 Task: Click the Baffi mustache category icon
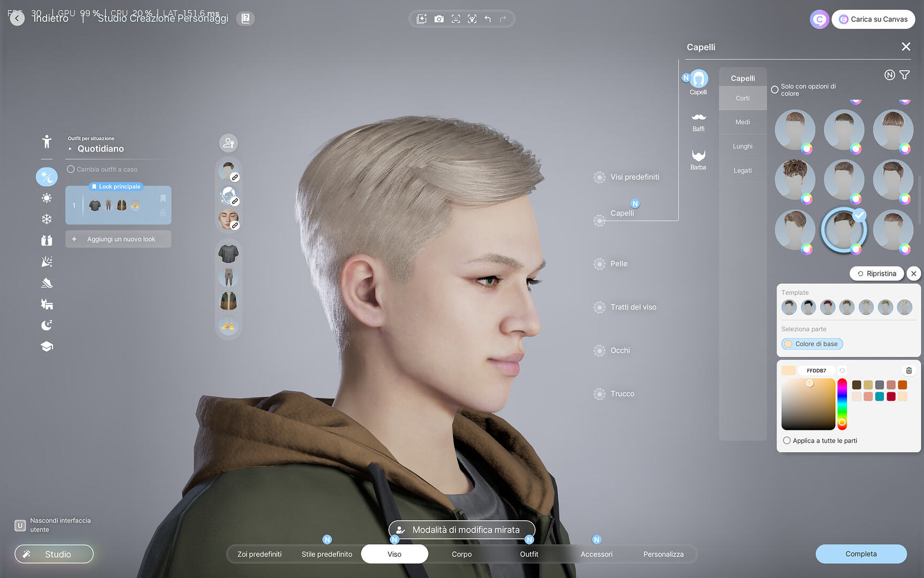click(x=698, y=122)
